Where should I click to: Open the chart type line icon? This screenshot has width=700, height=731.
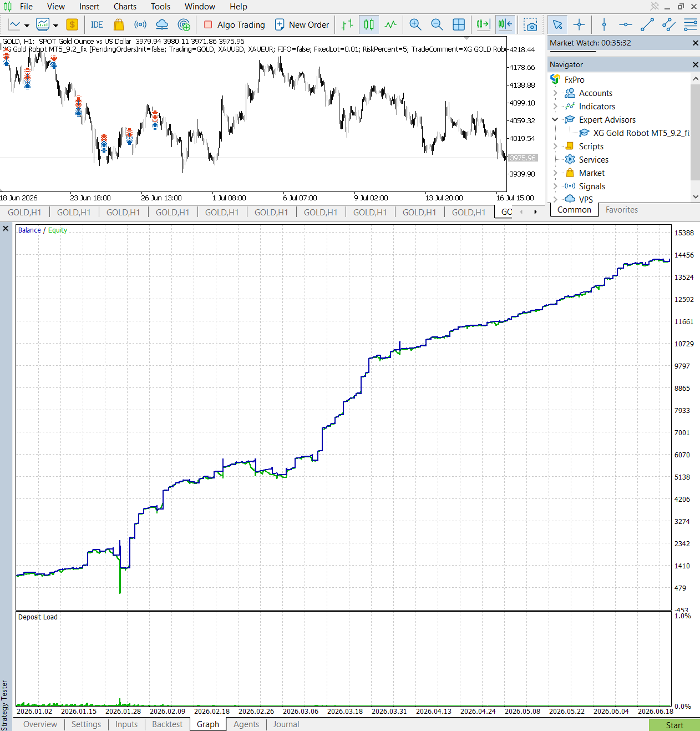(14, 24)
